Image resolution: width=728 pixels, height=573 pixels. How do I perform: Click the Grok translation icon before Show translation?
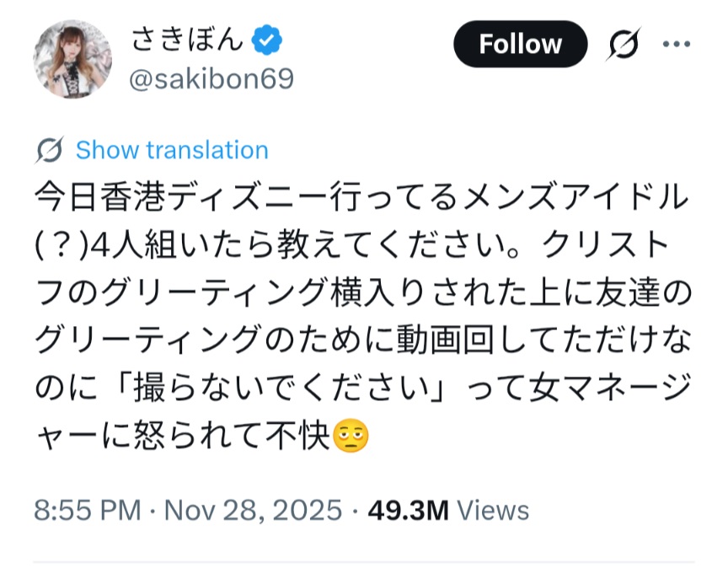[x=51, y=151]
